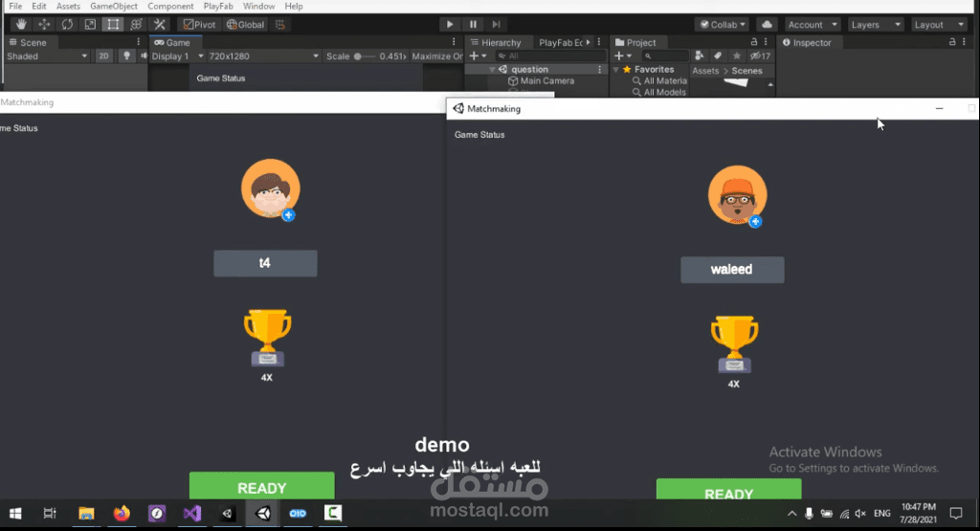This screenshot has height=531, width=980.
Task: Click the plus badge on waleed's avatar
Action: (x=755, y=222)
